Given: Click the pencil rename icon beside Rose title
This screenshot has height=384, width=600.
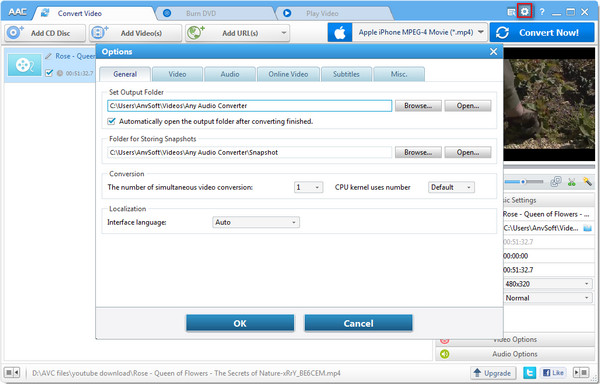Looking at the screenshot, I should pos(48,56).
